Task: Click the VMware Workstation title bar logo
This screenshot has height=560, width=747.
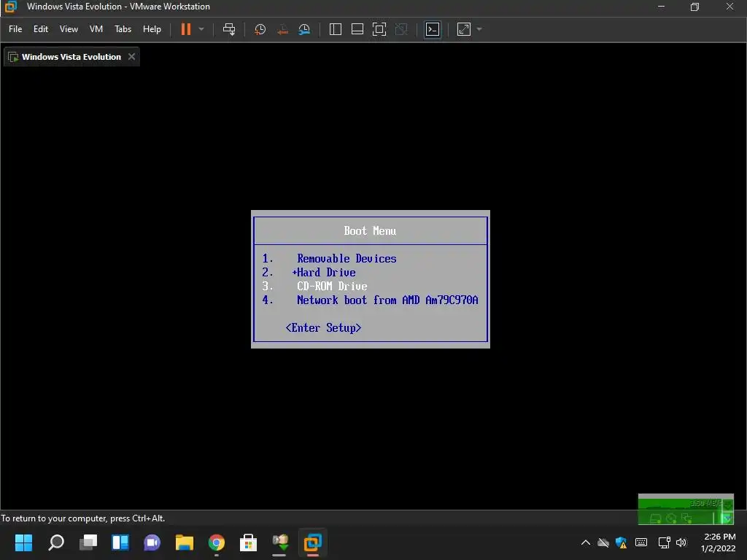Action: [10, 7]
